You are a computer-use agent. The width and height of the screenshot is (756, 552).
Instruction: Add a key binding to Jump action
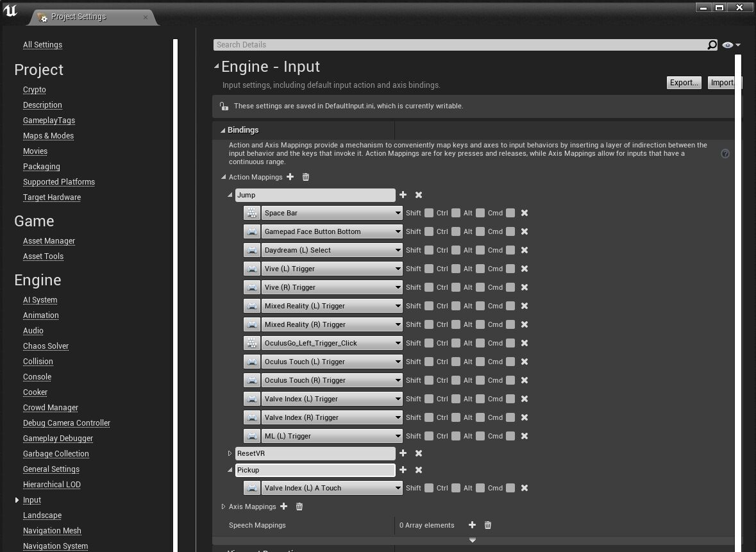tap(403, 195)
